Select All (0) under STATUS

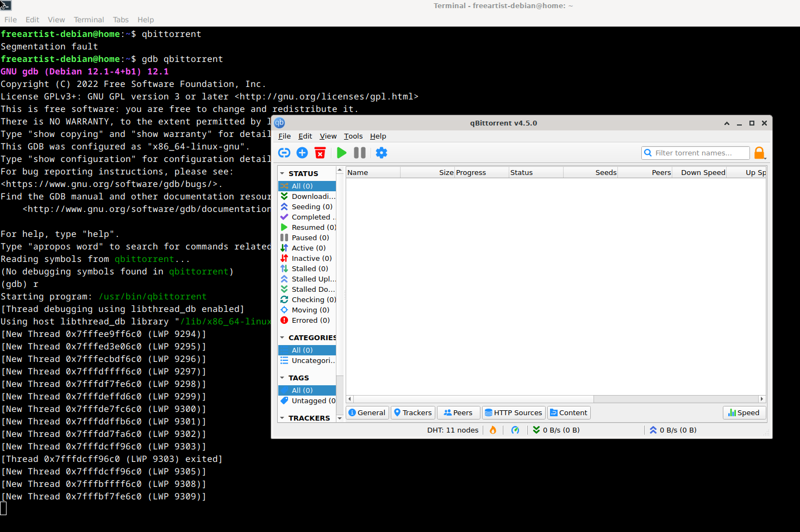click(307, 186)
